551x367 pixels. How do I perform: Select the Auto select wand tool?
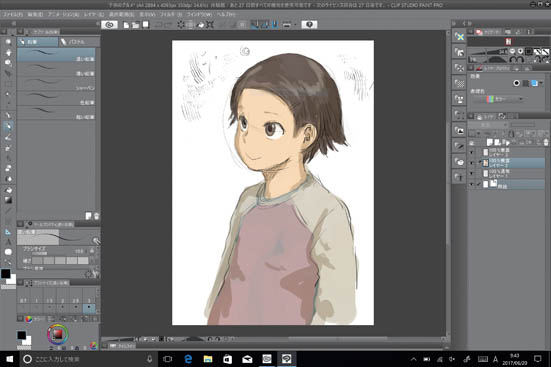coord(8,94)
